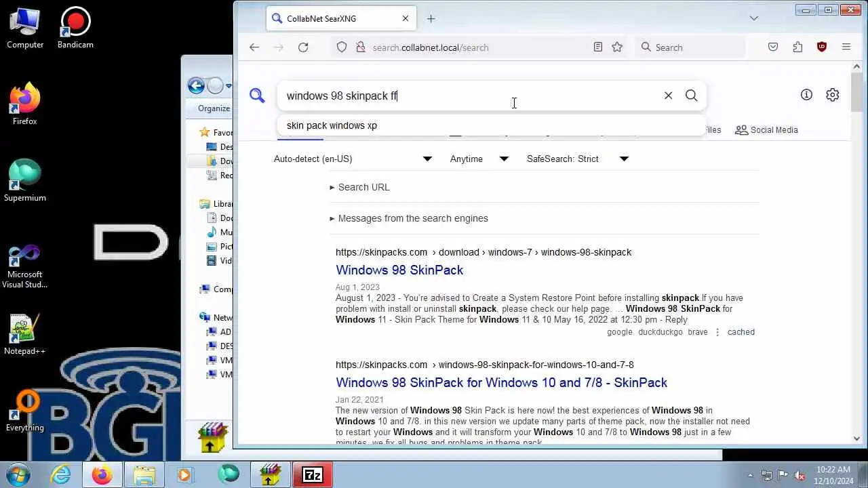Viewport: 868px width, 488px height.
Task: Click the Firefox toolbar Search box
Action: tap(690, 47)
